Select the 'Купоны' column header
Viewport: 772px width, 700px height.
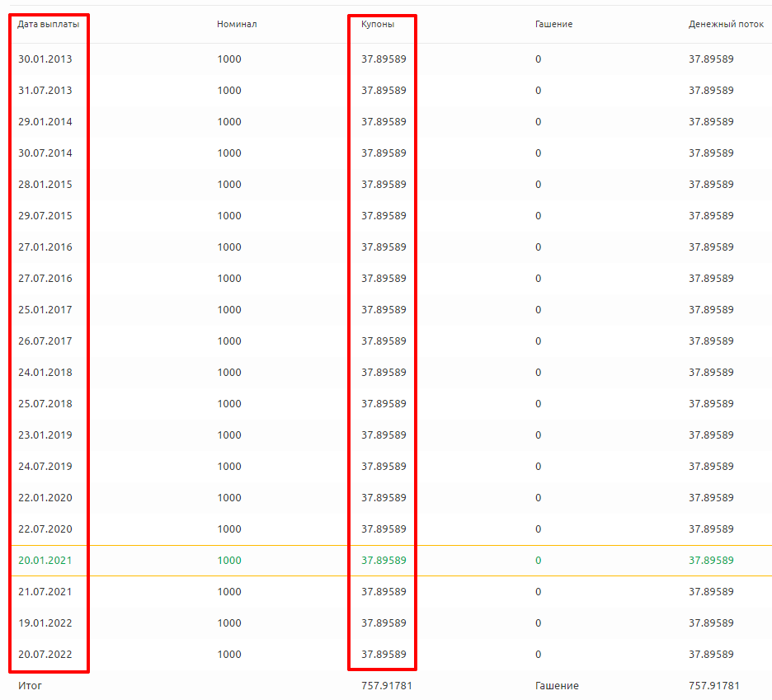tap(378, 25)
